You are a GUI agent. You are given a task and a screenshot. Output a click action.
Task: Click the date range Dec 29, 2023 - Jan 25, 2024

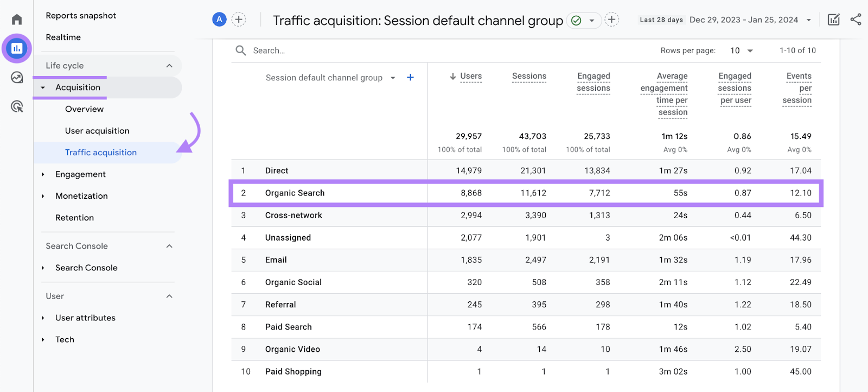pyautogui.click(x=744, y=20)
